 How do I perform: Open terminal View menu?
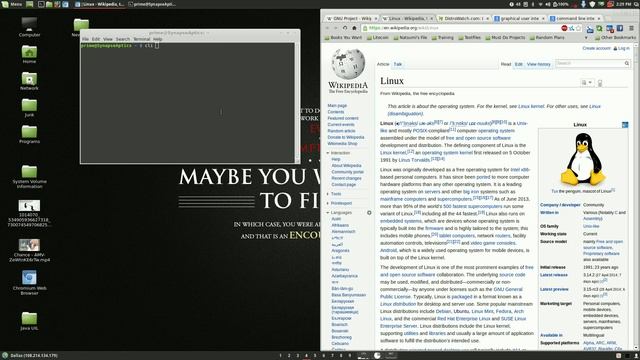point(108,39)
